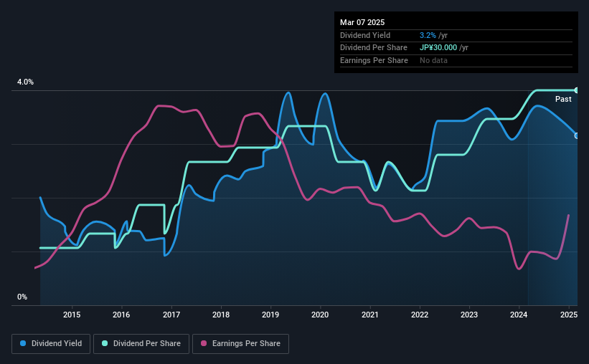Click the 2020 x-axis label

[x=320, y=315]
